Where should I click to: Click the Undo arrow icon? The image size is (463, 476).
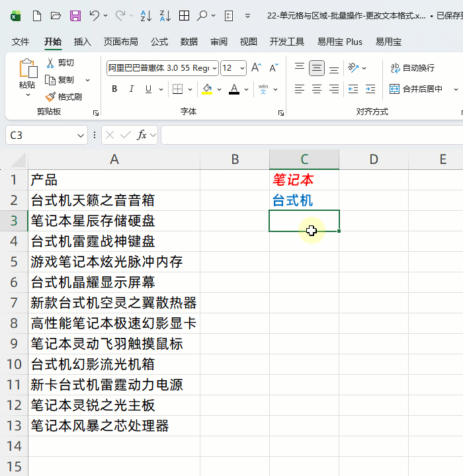(x=95, y=15)
